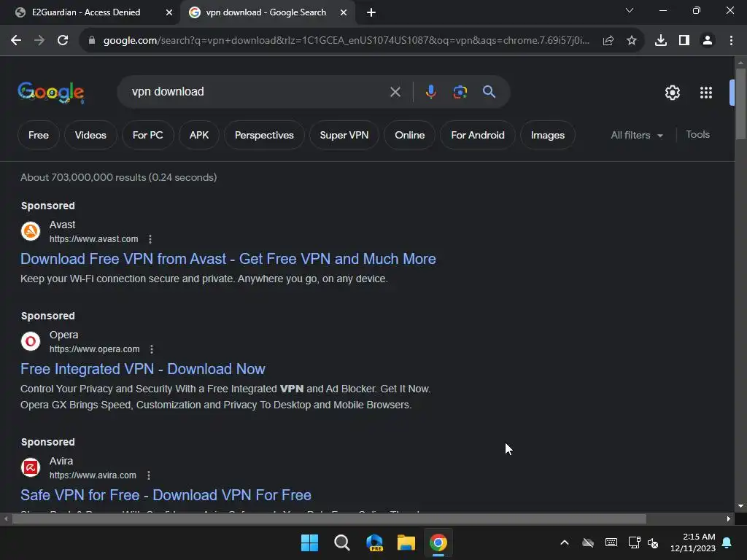Bookmark this page with the star icon
747x560 pixels.
[x=632, y=41]
